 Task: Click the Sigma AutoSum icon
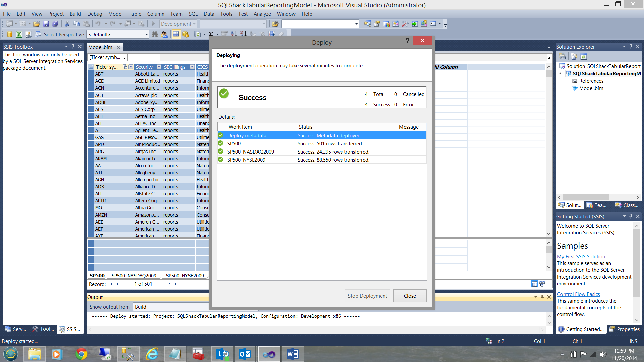pos(211,34)
